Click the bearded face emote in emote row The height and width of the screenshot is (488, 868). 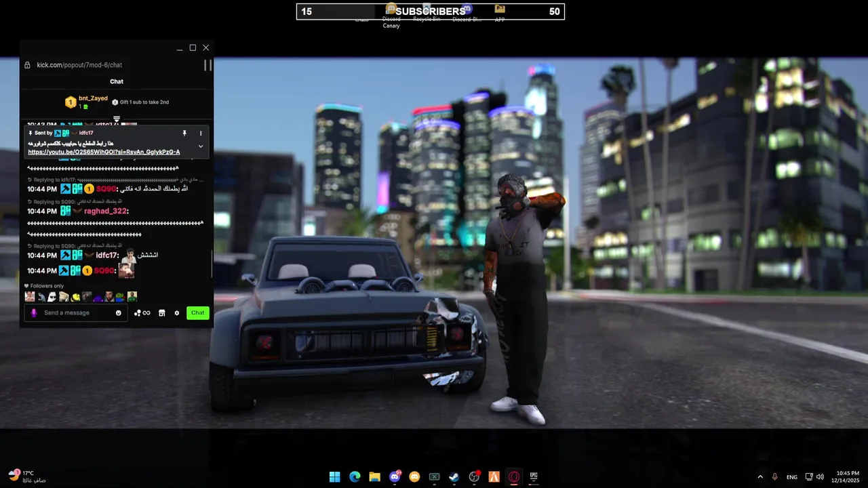[x=109, y=297]
